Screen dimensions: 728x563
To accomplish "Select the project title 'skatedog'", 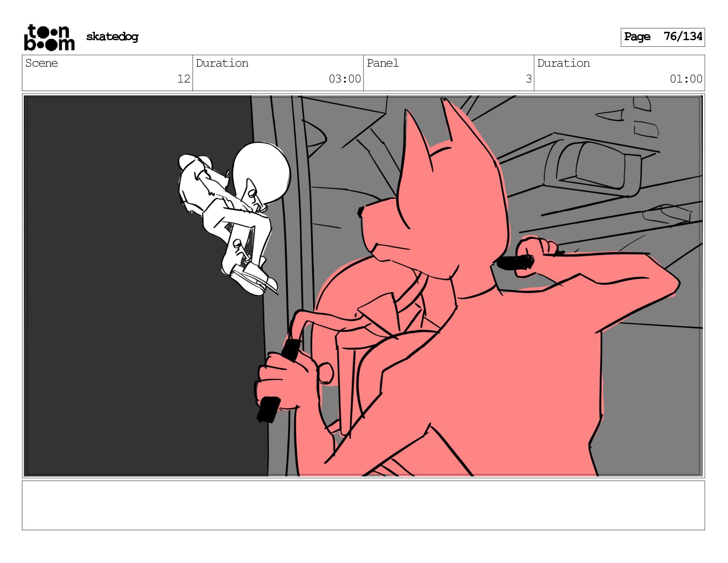I will [112, 37].
